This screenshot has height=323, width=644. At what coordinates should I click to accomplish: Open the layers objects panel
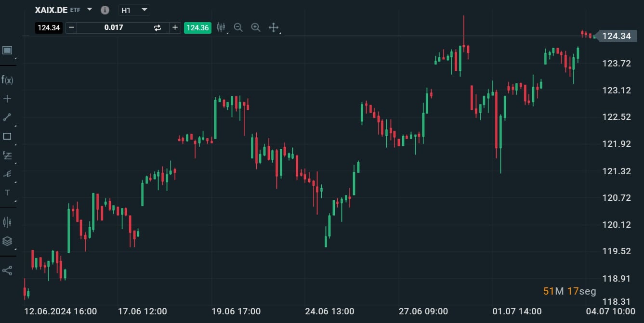tap(7, 241)
